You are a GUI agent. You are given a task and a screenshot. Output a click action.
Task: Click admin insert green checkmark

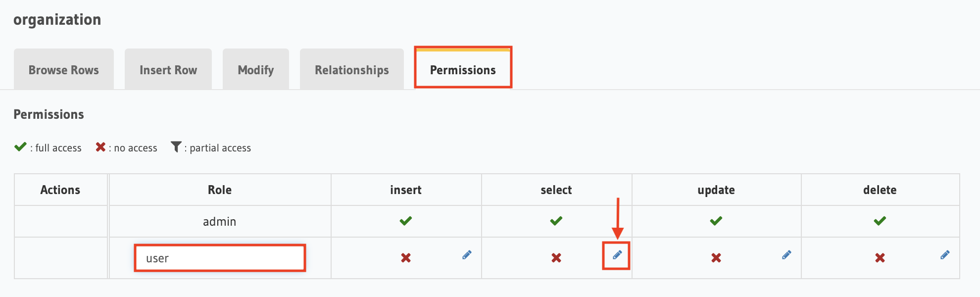(x=406, y=221)
